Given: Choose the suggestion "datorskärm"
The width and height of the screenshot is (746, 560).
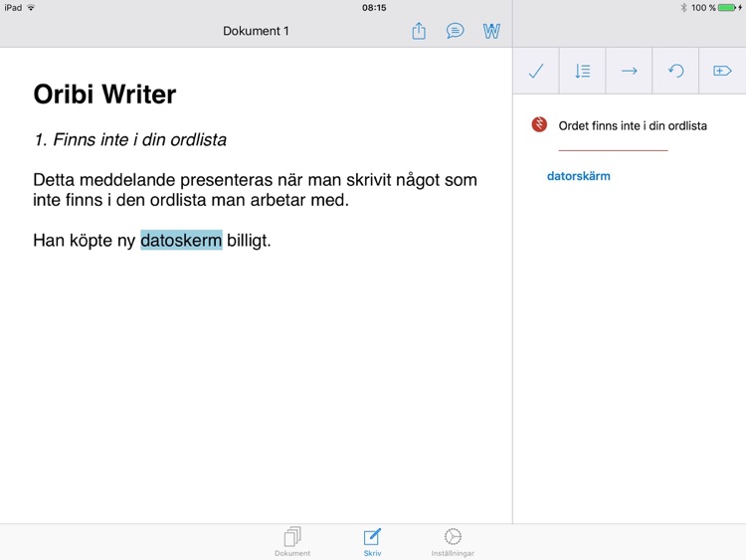Looking at the screenshot, I should (x=578, y=176).
